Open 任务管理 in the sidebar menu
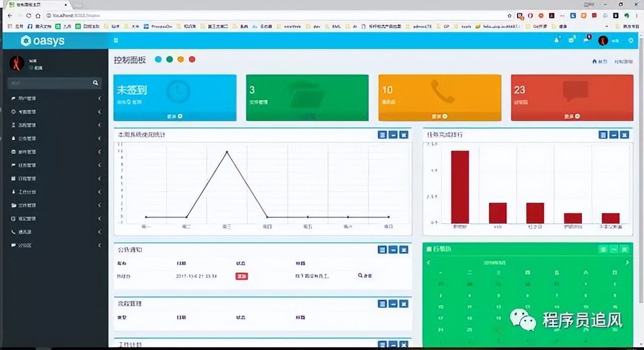The height and width of the screenshot is (350, 644). (55, 165)
